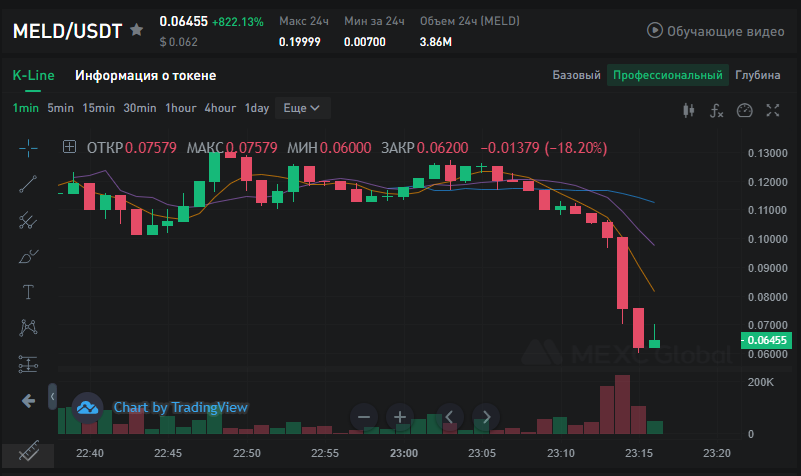Image resolution: width=801 pixels, height=476 pixels.
Task: Expand the OHLC legend plus box
Action: 69,147
